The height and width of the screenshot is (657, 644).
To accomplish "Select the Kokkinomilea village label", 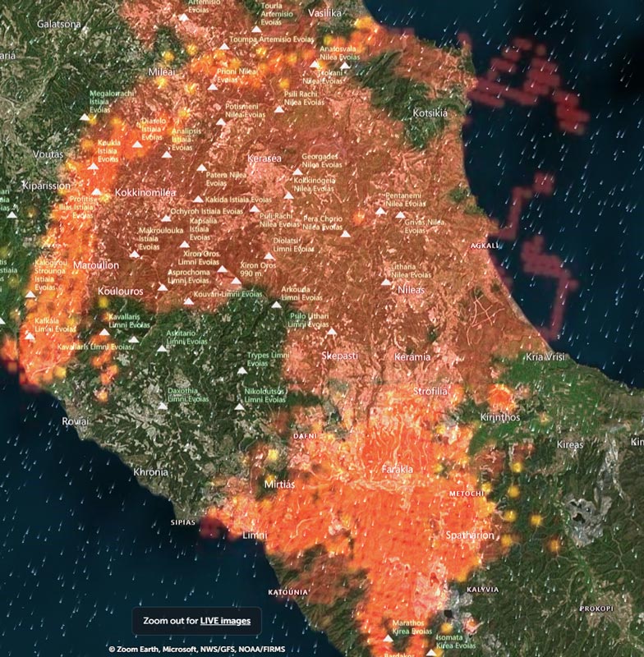I will [145, 192].
